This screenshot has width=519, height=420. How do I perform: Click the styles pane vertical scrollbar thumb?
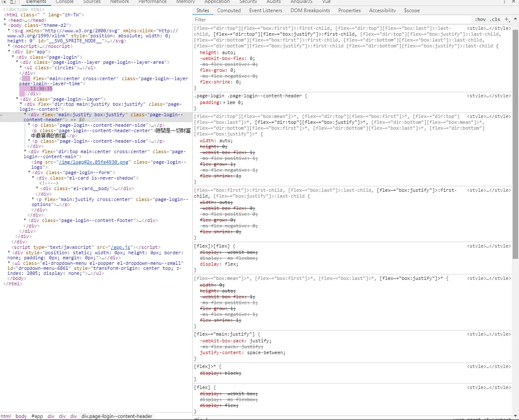point(515,143)
